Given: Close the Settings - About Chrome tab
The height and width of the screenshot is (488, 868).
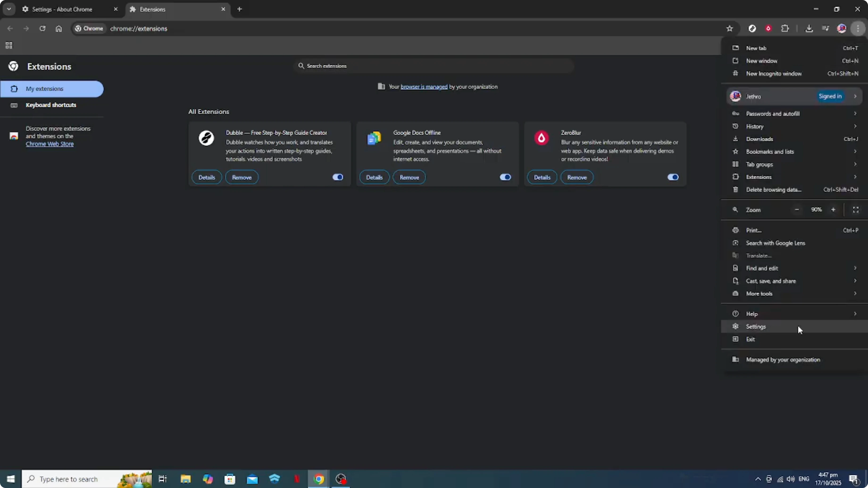Looking at the screenshot, I should click(x=116, y=9).
